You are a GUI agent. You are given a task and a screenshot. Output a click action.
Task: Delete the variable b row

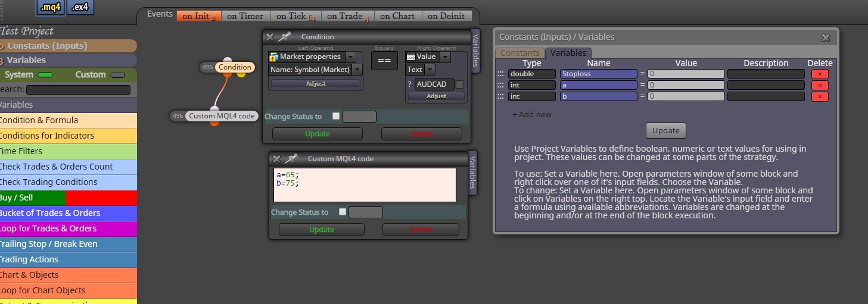click(x=820, y=96)
